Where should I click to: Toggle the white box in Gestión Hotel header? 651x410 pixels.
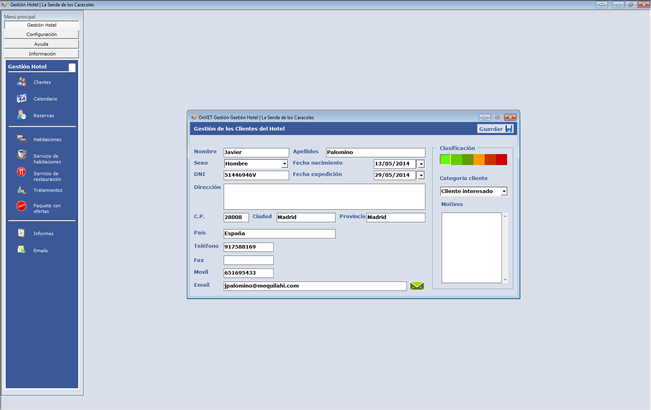tap(72, 67)
